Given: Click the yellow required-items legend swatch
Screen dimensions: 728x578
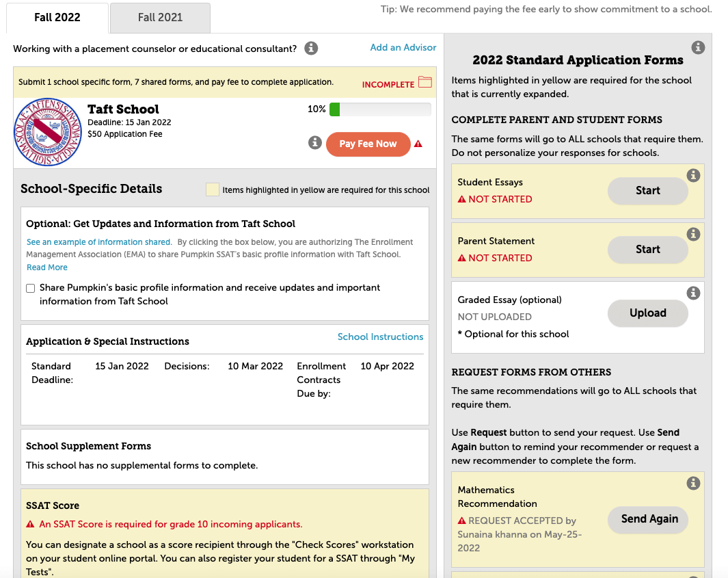Looking at the screenshot, I should pyautogui.click(x=213, y=189).
